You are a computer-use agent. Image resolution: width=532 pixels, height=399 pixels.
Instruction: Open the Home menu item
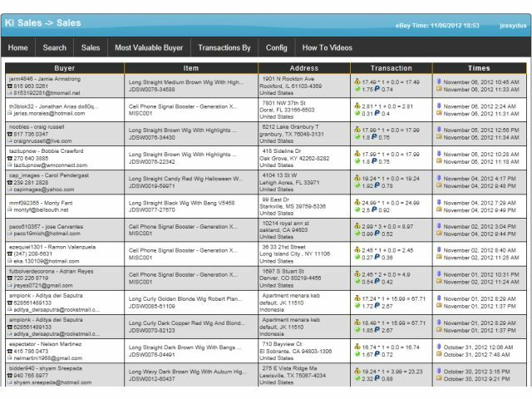pos(17,48)
